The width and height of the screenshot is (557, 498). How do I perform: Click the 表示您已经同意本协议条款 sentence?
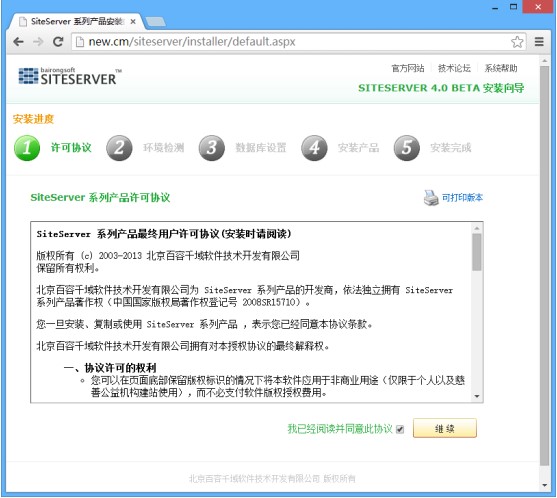point(312,324)
